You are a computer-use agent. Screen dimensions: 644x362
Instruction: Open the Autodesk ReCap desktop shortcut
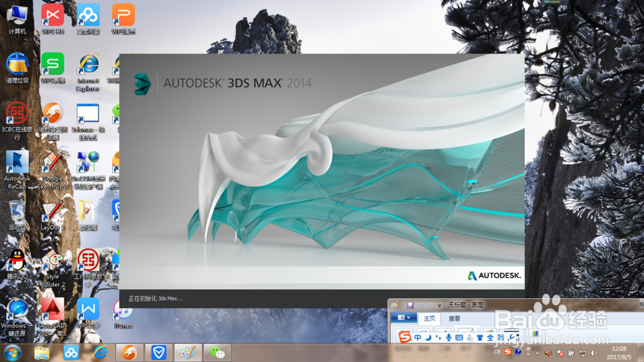(x=17, y=170)
